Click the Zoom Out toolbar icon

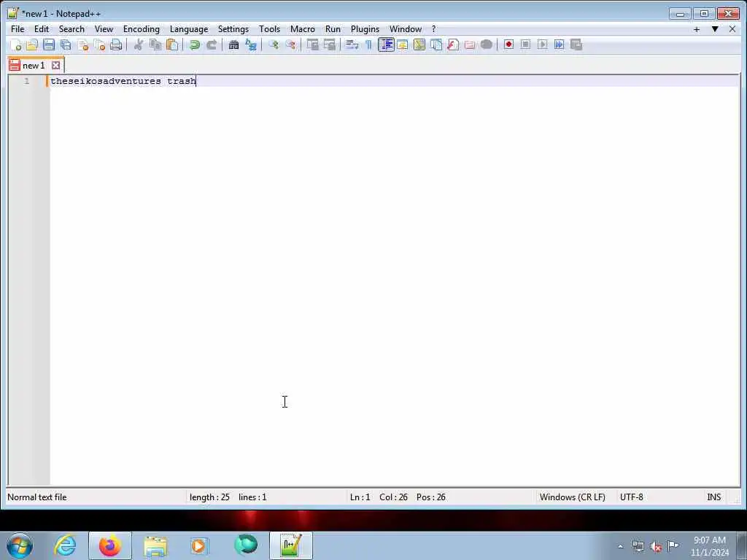pyautogui.click(x=290, y=44)
